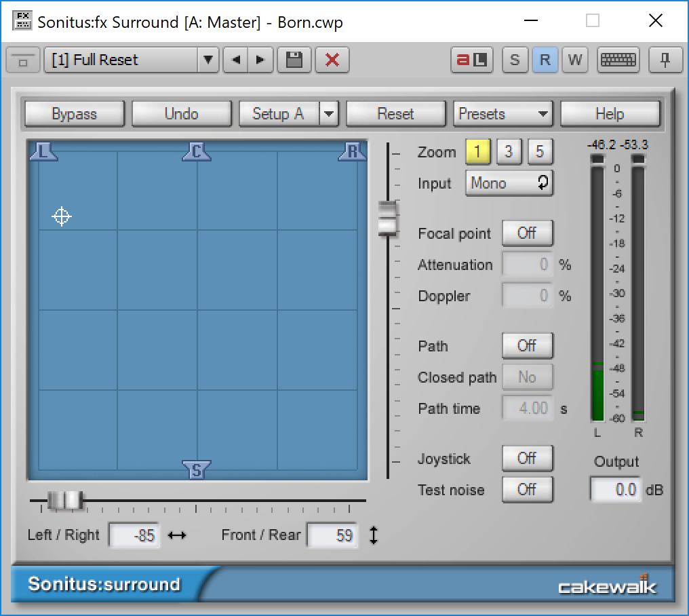Viewport: 689px width, 616px height.
Task: Turn on the Joystick option
Action: tap(527, 459)
